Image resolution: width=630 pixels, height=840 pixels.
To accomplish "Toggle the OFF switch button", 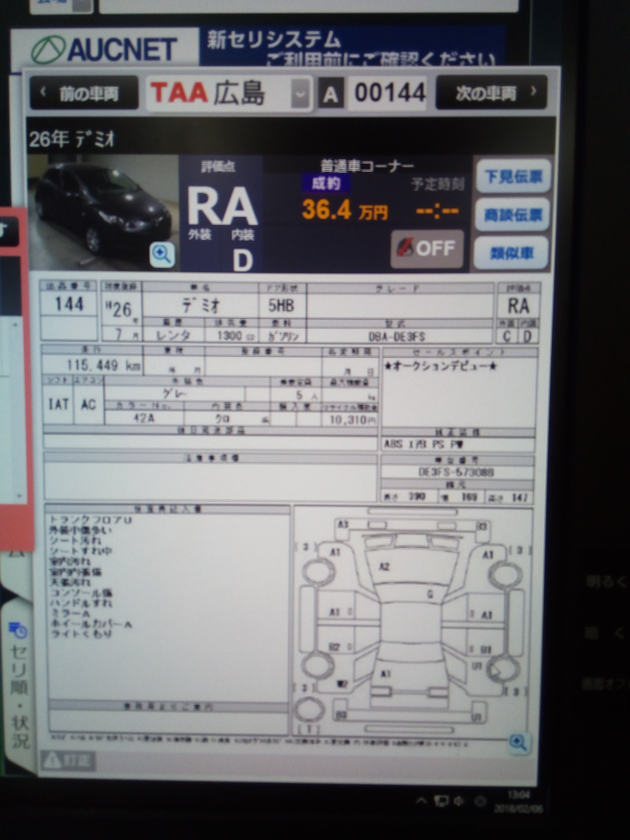I will 427,249.
